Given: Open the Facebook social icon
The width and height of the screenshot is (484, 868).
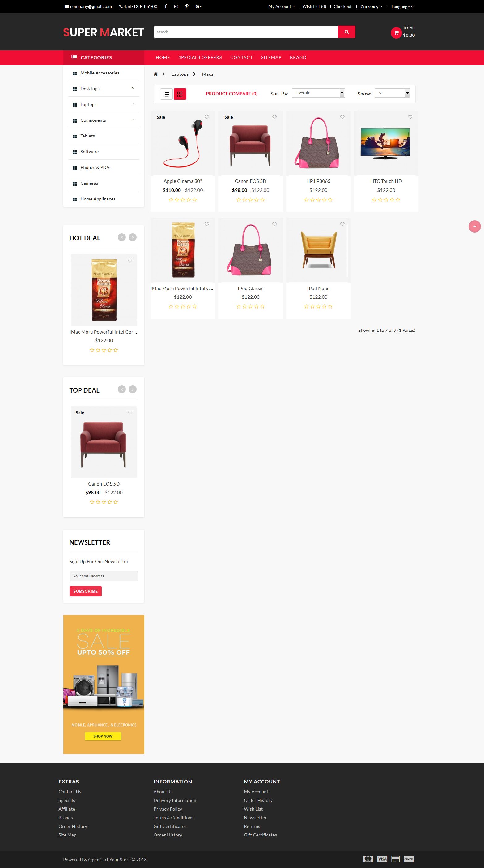Looking at the screenshot, I should coord(166,6).
